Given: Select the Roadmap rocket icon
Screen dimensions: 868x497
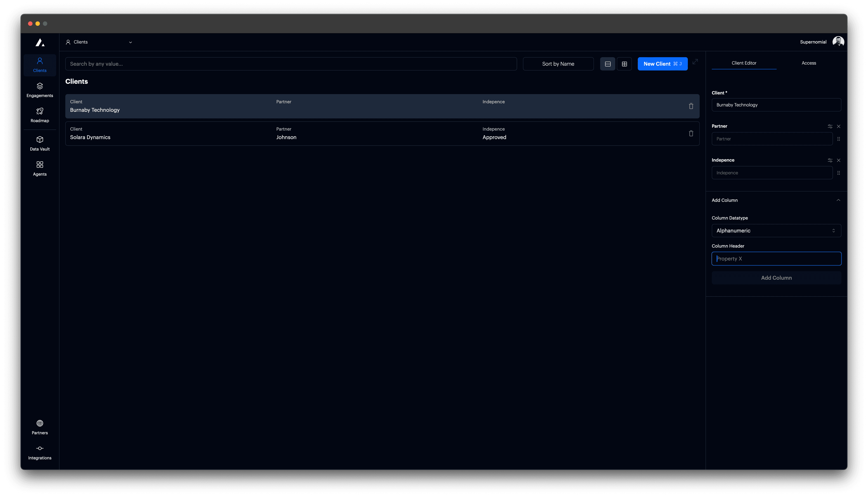Looking at the screenshot, I should [40, 115].
